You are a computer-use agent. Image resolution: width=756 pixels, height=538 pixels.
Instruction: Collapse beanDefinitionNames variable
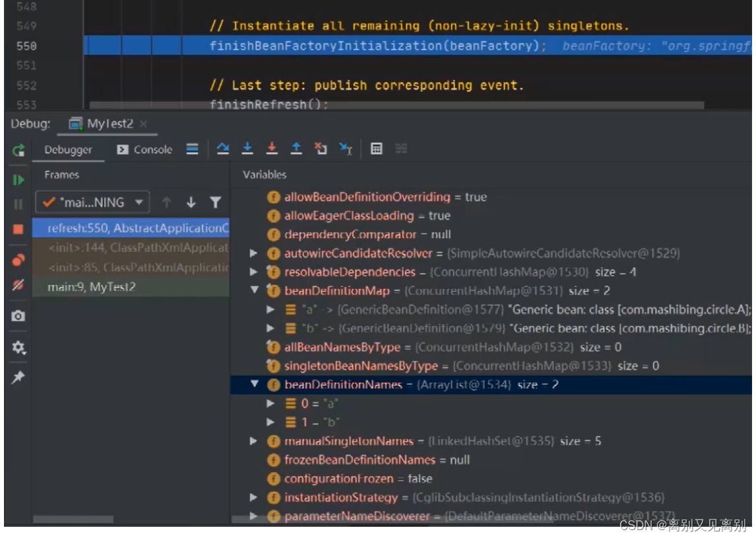[254, 384]
